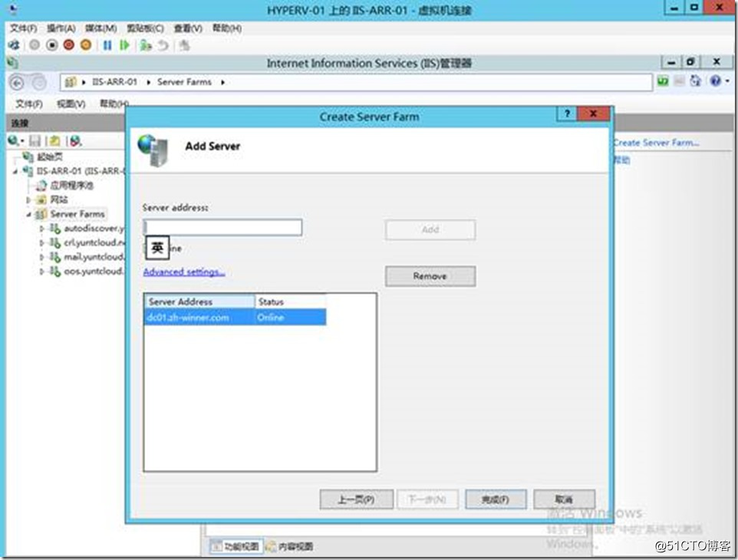738x560 pixels.
Task: Open the 操作(A) menu
Action: [61, 28]
